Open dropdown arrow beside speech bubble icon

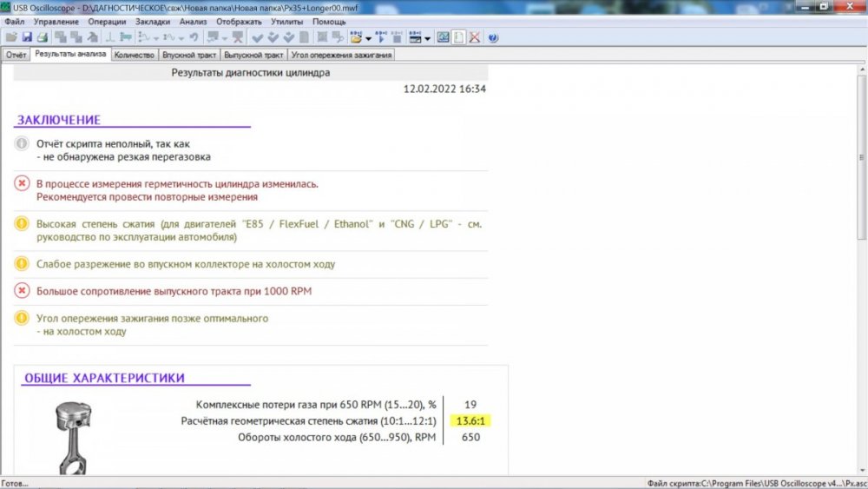tap(224, 38)
